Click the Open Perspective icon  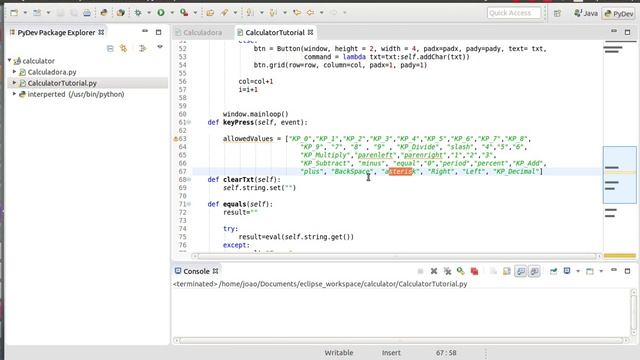click(x=557, y=13)
